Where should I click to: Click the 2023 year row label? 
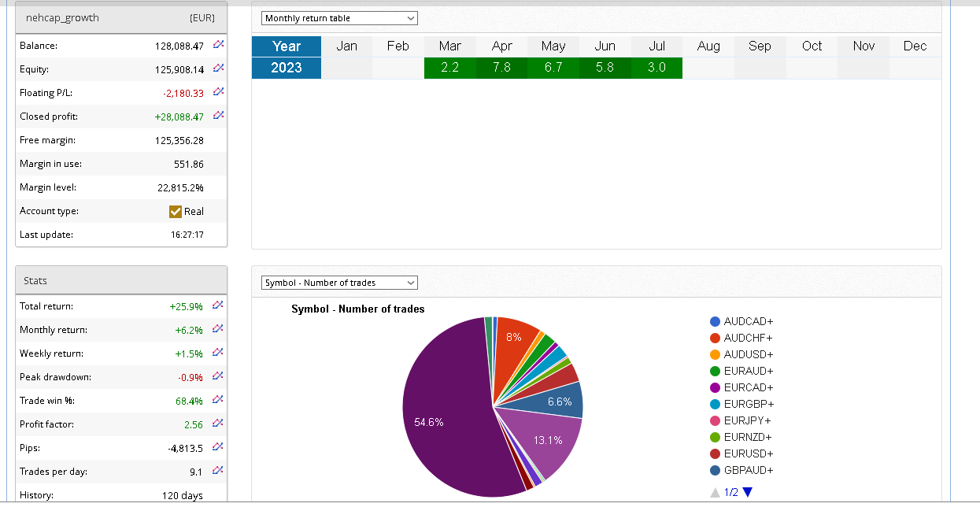tap(287, 68)
